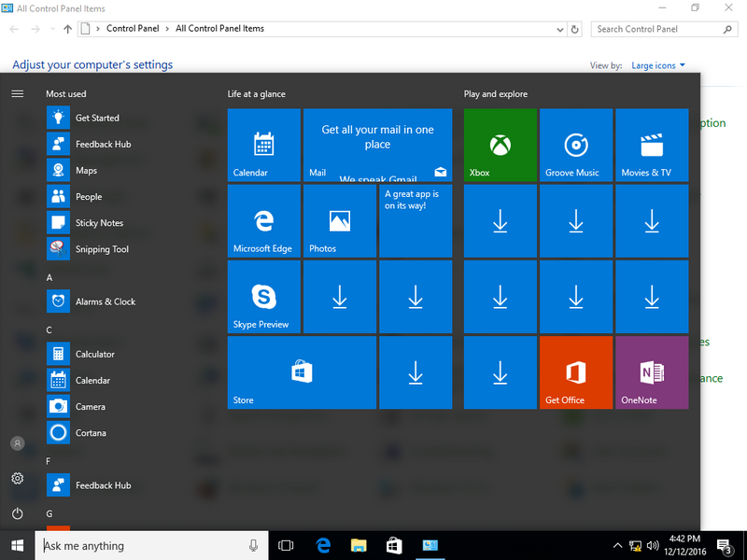Click the Get Office tile

(576, 372)
